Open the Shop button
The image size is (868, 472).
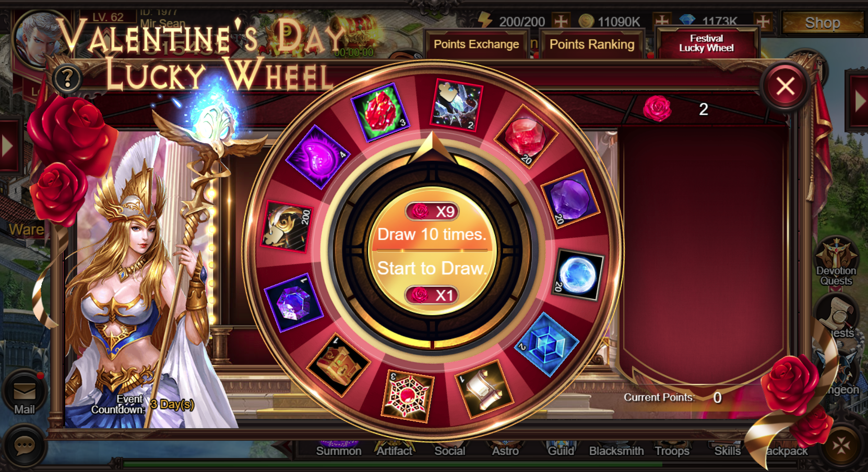coord(822,23)
